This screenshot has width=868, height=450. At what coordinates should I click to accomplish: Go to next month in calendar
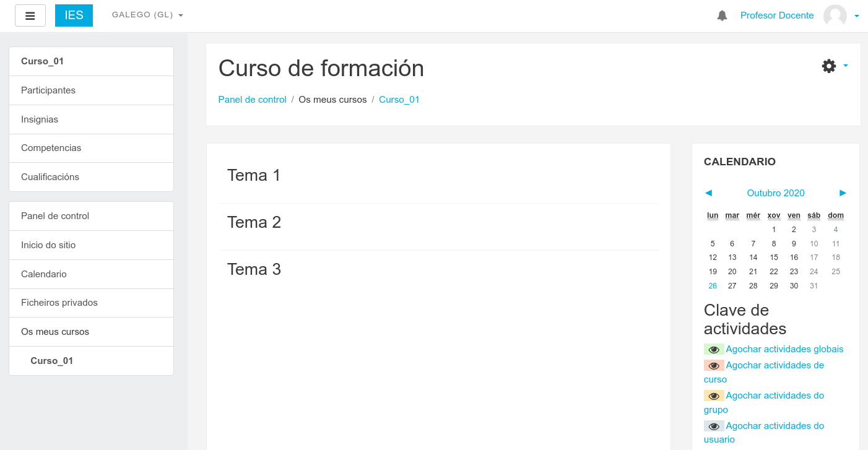[x=843, y=193]
